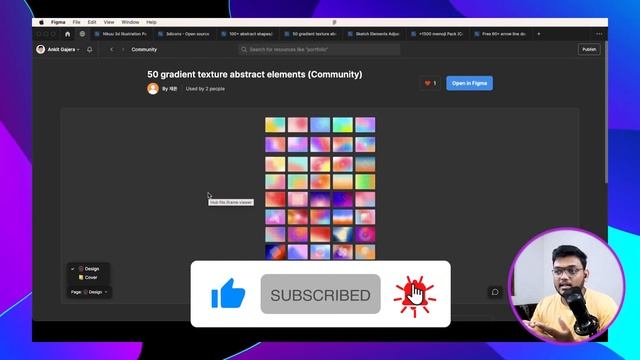Image resolution: width=640 pixels, height=360 pixels.
Task: Open the Community globe icon
Action: pos(82,34)
